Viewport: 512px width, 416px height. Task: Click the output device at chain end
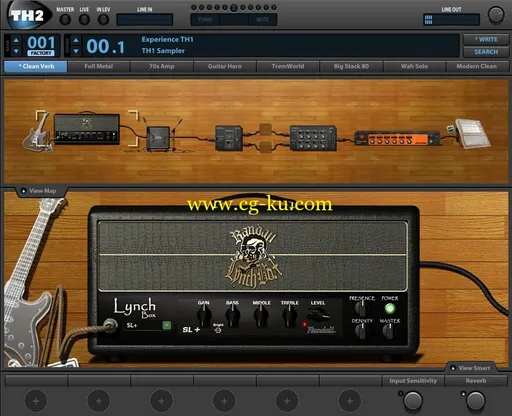472,133
